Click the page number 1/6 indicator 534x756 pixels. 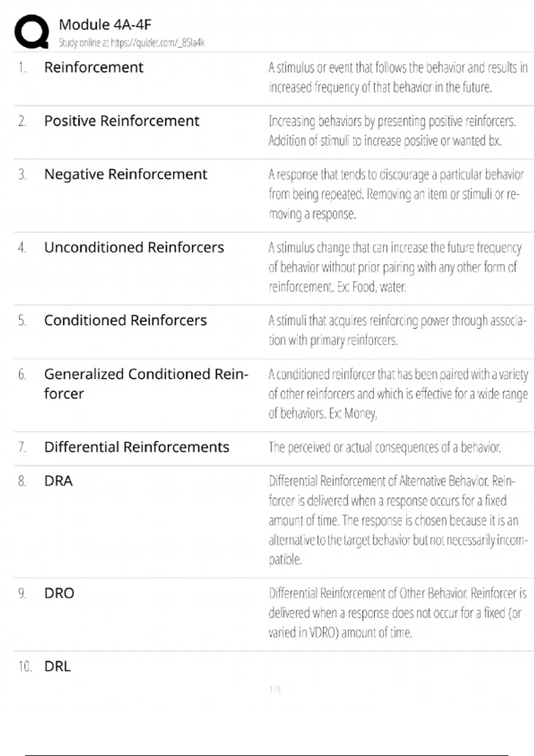(275, 689)
